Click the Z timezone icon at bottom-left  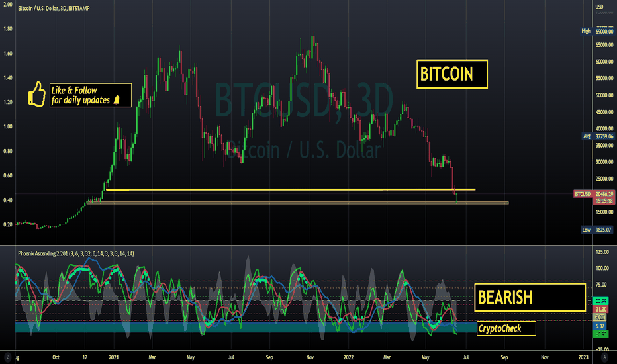(7, 357)
